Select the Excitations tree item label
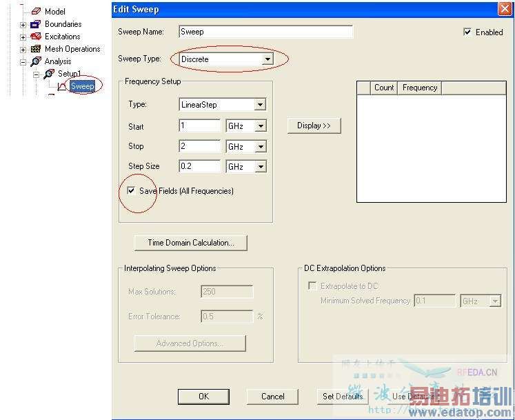This screenshot has height=420, width=515. pos(63,37)
